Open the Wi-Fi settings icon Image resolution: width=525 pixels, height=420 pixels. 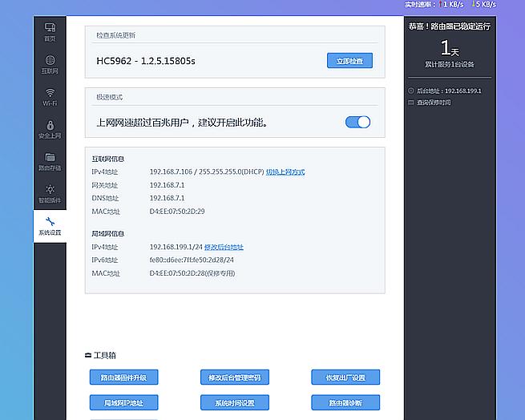(x=50, y=93)
